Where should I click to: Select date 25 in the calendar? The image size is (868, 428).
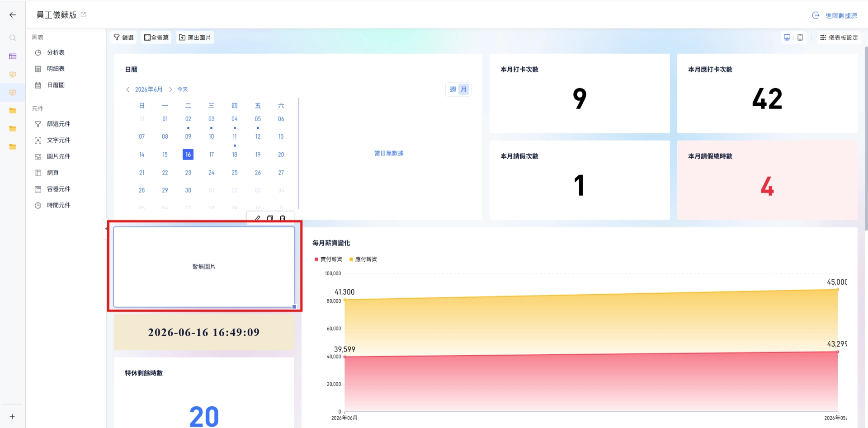pyautogui.click(x=235, y=173)
